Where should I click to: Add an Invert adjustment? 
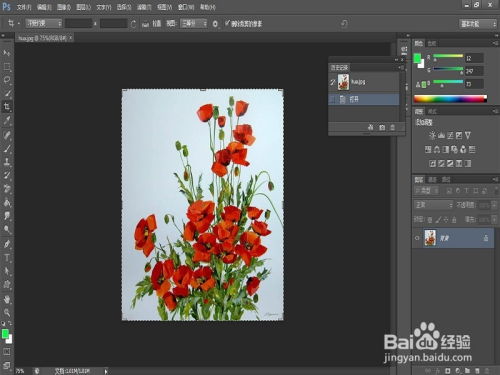[433, 163]
